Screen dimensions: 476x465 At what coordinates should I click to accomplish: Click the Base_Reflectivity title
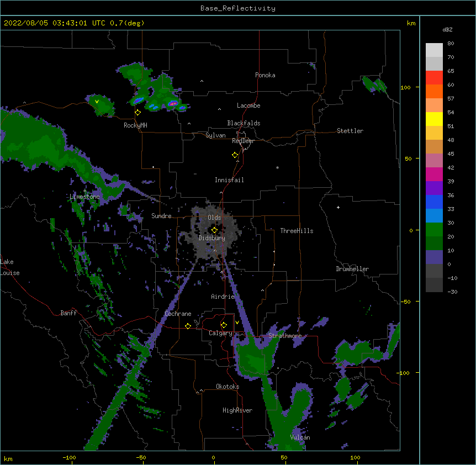pyautogui.click(x=238, y=8)
